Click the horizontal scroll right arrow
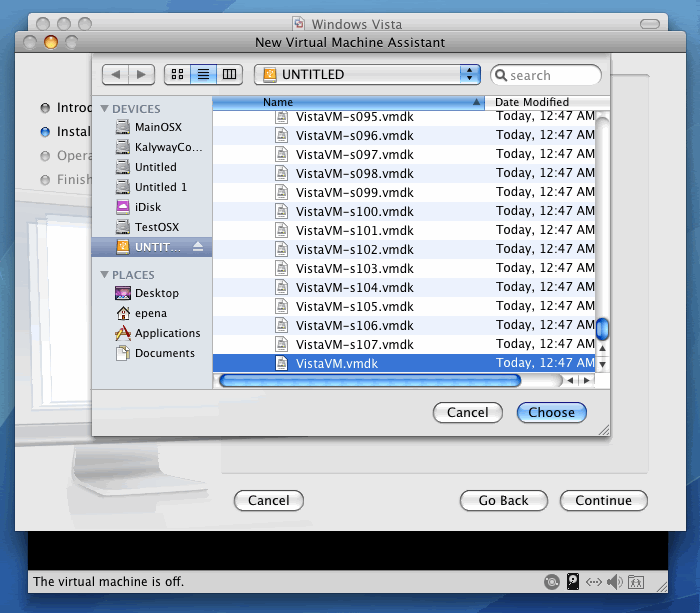Screen dimensions: 700x613 tap(587, 380)
